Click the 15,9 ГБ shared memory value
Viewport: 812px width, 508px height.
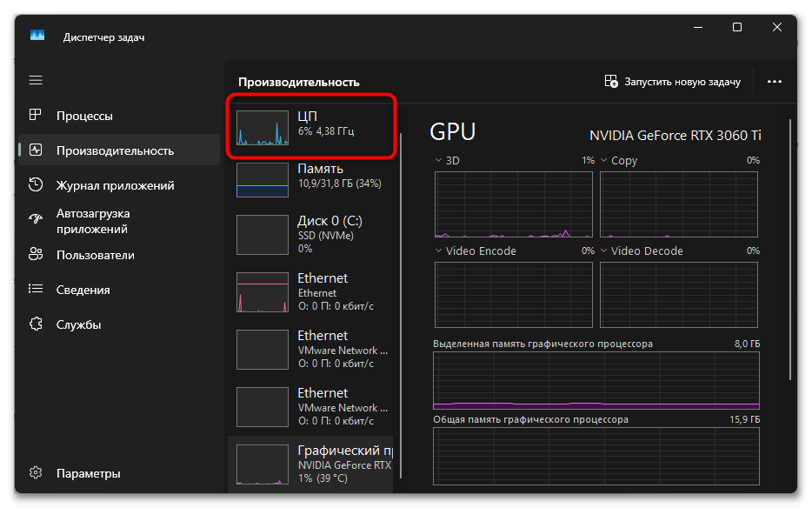[x=745, y=419]
